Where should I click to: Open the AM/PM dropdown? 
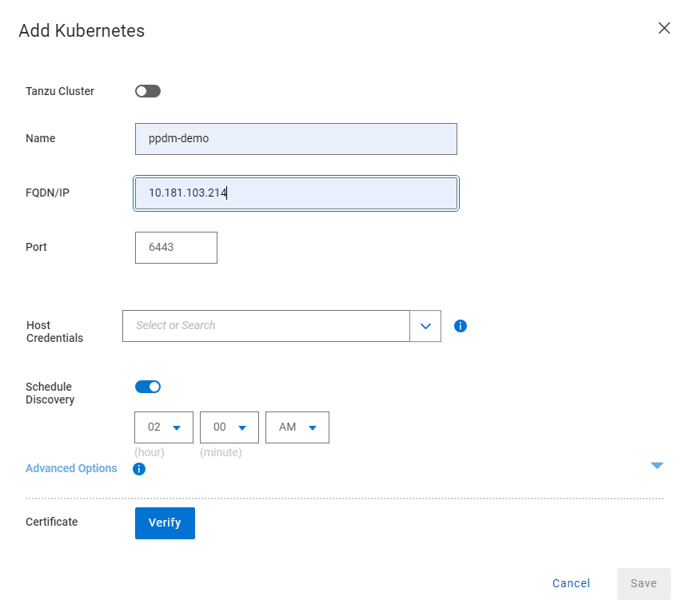pyautogui.click(x=297, y=427)
